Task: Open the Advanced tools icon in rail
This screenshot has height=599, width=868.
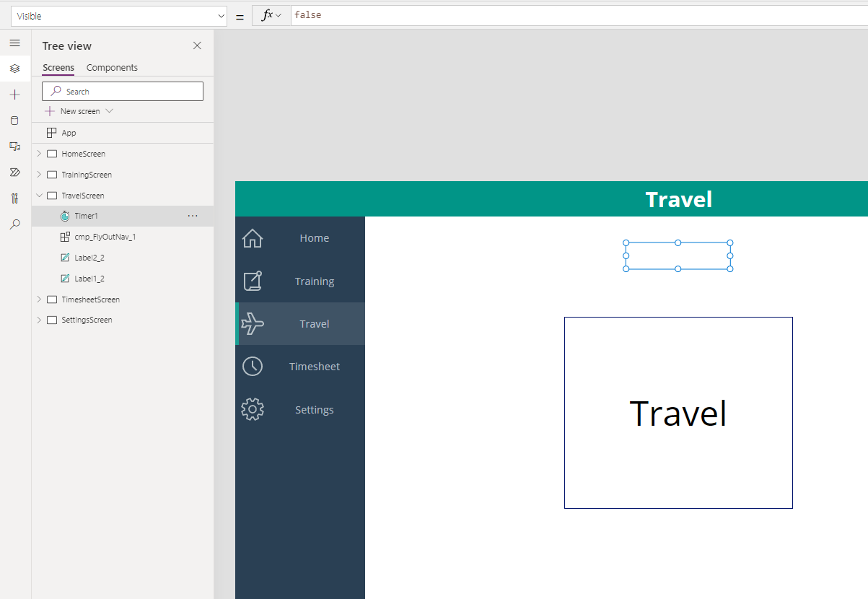Action: click(14, 198)
